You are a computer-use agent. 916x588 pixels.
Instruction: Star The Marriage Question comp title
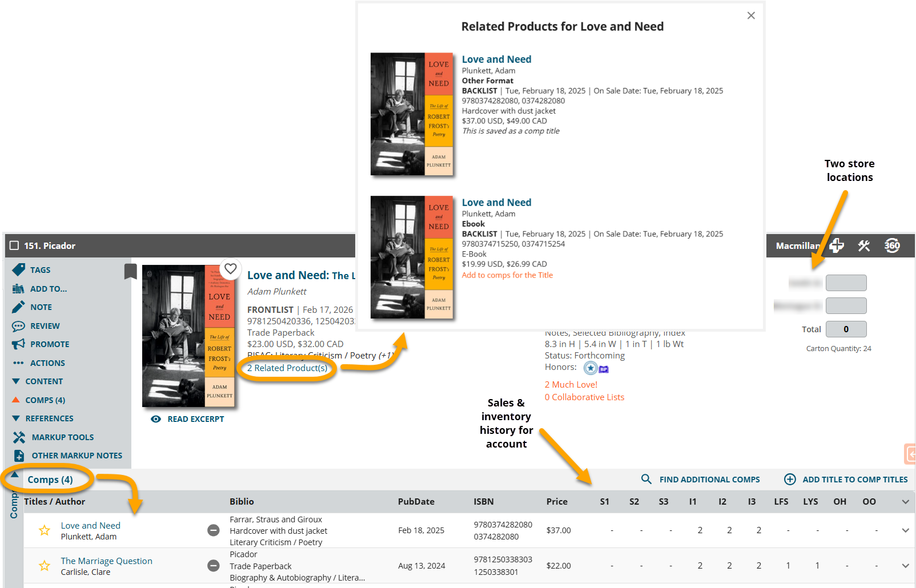tap(45, 566)
